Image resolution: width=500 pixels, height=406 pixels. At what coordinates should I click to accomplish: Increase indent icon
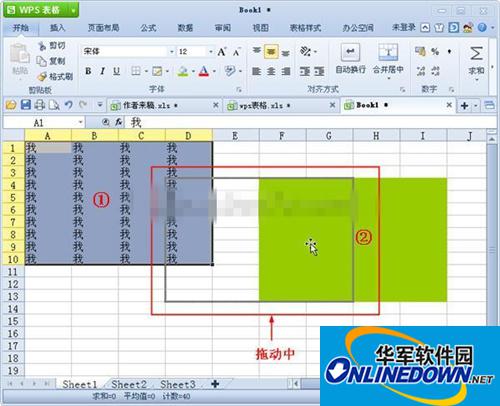coord(319,71)
